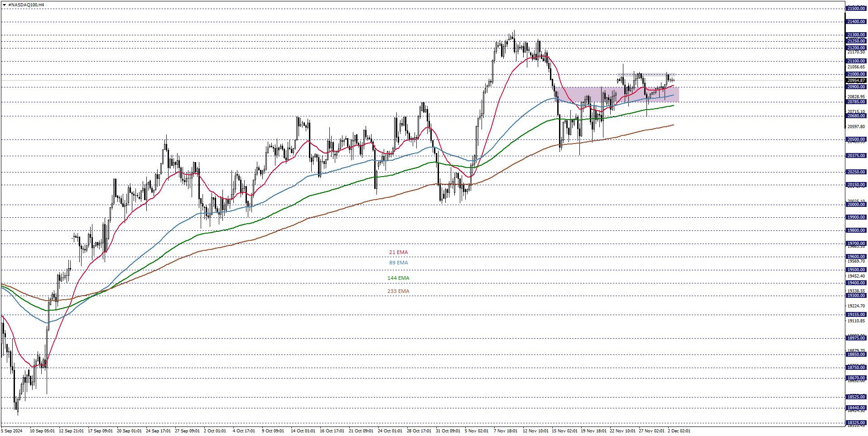The height and width of the screenshot is (436, 868).
Task: Click the 19155.00 price level label
Action: (856, 315)
